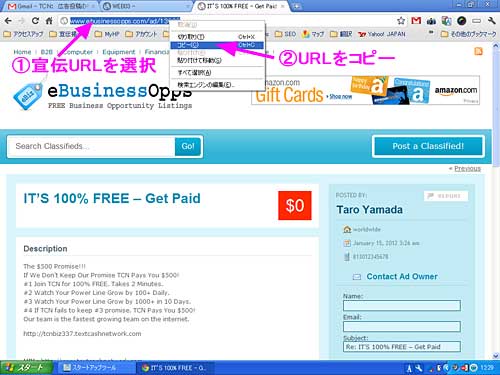Open the アクセスアップ bookmark folder

tap(23, 34)
